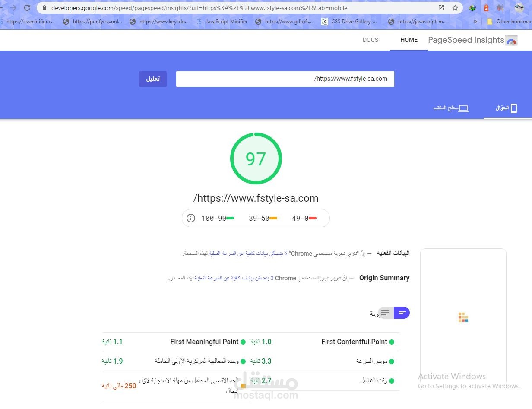This screenshot has width=532, height=409.
Task: Click the green dot beside First Meaningful Paint
Action: pyautogui.click(x=243, y=342)
